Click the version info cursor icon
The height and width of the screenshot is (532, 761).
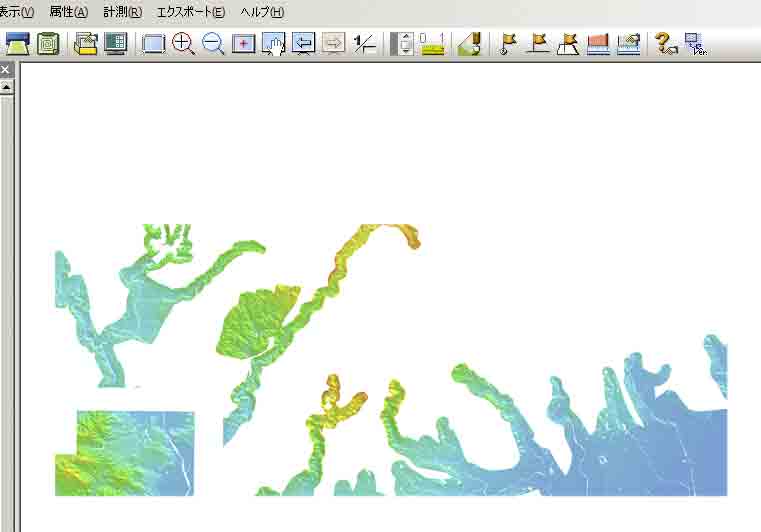[x=695, y=44]
